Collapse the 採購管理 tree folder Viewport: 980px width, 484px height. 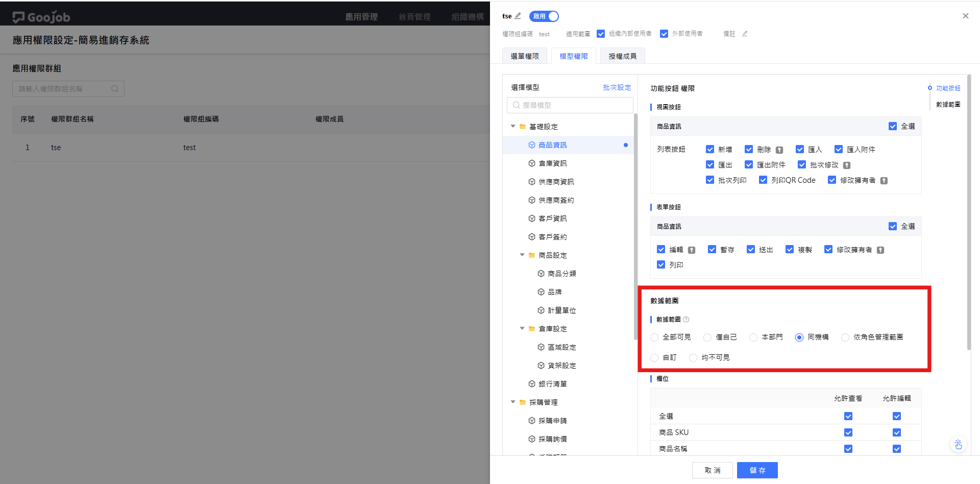click(x=513, y=402)
